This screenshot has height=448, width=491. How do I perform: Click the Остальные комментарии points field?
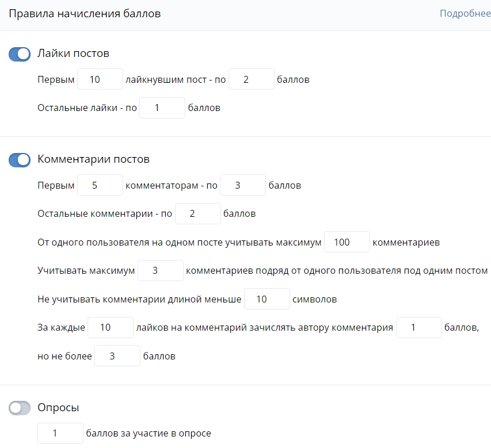[x=197, y=214]
